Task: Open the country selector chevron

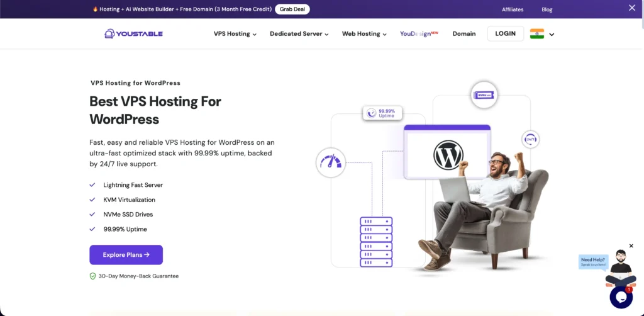Action: (552, 35)
